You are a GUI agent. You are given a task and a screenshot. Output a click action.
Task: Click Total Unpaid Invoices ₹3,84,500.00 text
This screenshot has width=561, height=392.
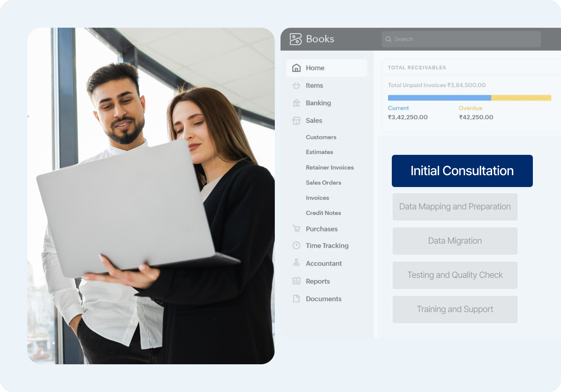point(437,85)
